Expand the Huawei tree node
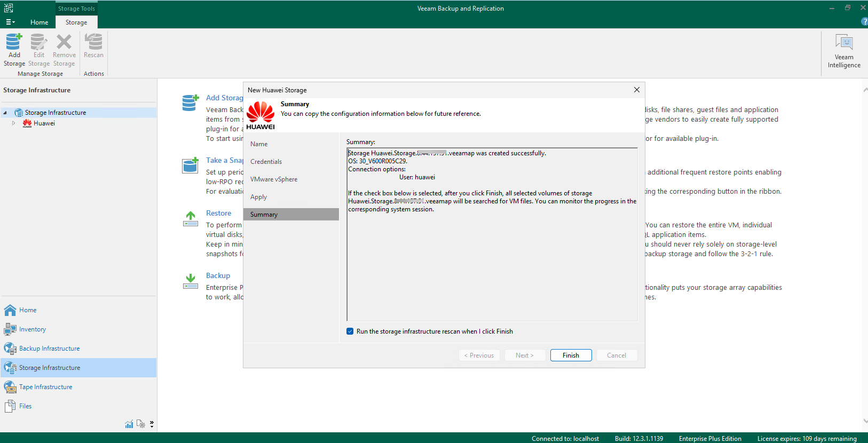868x443 pixels. tap(14, 123)
